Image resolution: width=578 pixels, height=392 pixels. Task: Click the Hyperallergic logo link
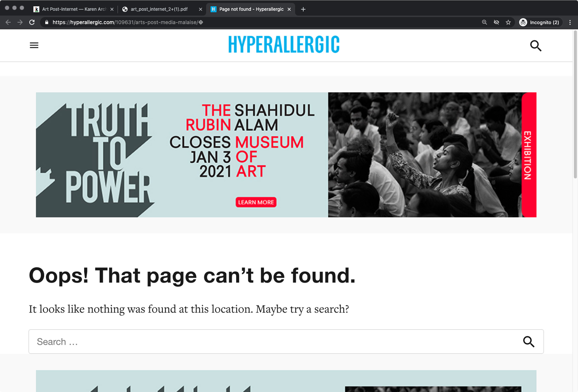pos(284,45)
